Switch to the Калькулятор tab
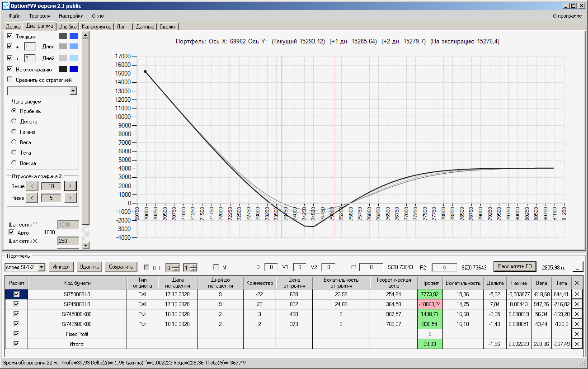 [x=96, y=27]
